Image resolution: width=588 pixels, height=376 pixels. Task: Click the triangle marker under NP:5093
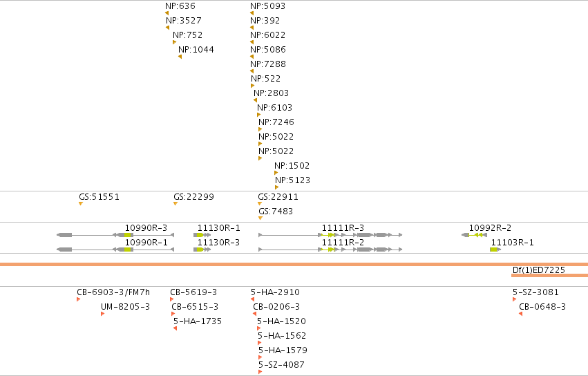click(252, 13)
